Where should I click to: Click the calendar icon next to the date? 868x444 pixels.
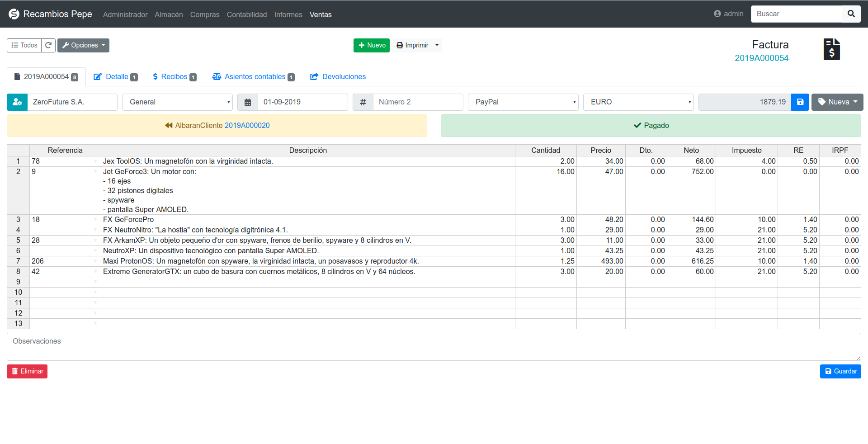click(x=247, y=102)
